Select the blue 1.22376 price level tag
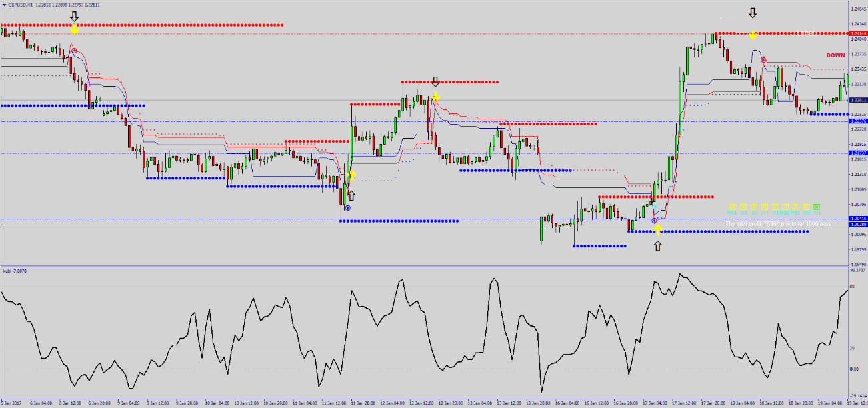Image resolution: width=868 pixels, height=408 pixels. click(x=857, y=121)
